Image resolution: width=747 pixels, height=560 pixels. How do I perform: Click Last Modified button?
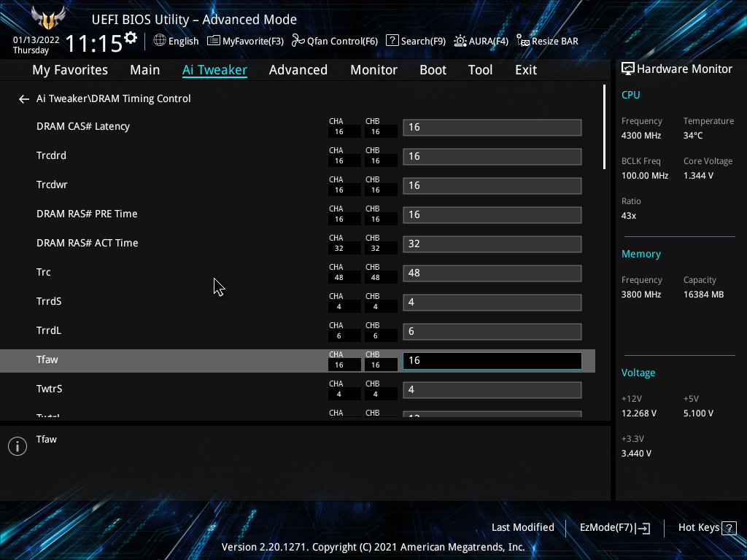point(522,528)
